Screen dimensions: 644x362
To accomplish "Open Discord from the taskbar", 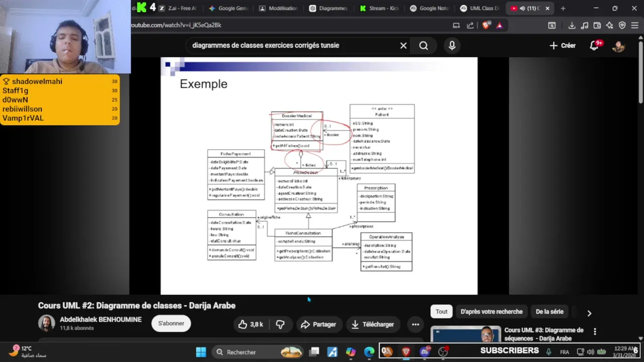I will tap(424, 352).
